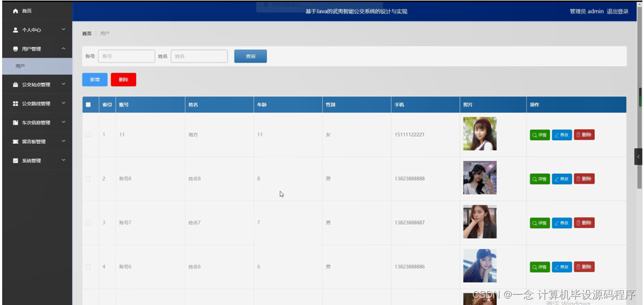Image resolution: width=644 pixels, height=305 pixels.
Task: Expand the 系统管理 chevron
Action: pos(63,160)
